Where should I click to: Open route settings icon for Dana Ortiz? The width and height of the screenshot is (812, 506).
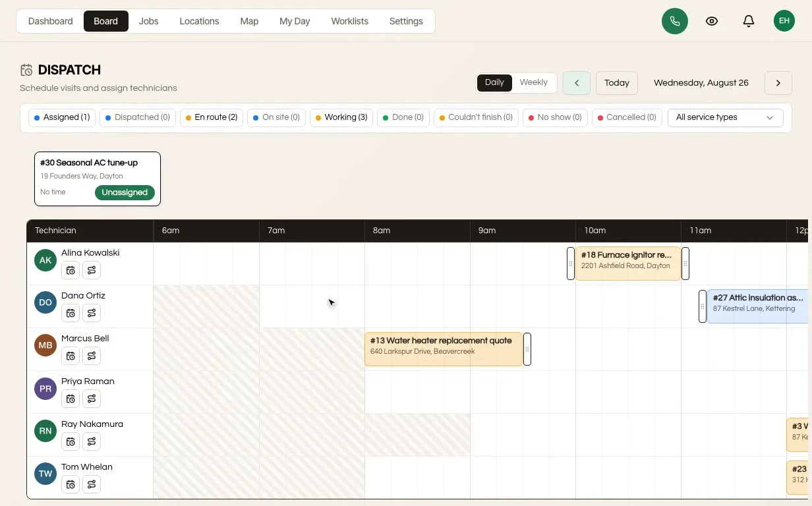pyautogui.click(x=92, y=313)
